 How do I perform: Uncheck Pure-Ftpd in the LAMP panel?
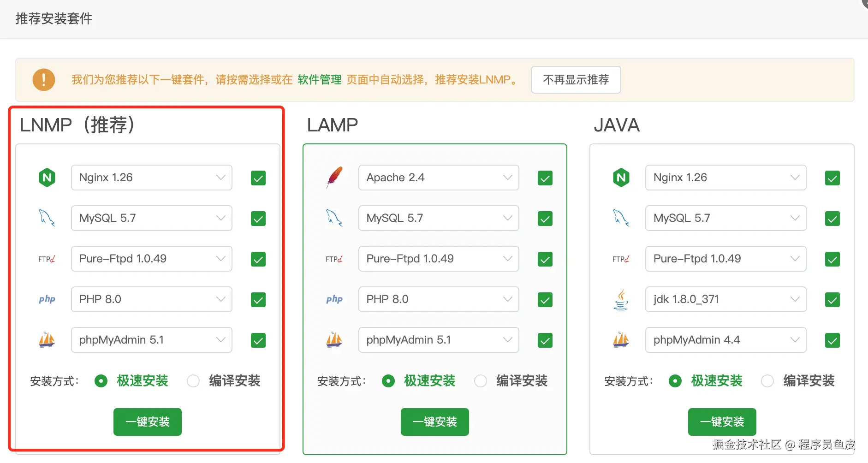[x=545, y=259]
